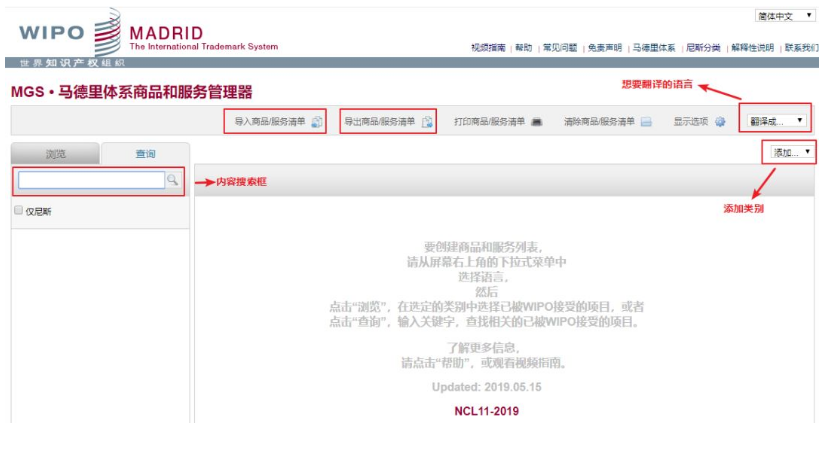Viewport: 825px width, 455px height.
Task: Click 显示选项 button text
Action: (691, 122)
